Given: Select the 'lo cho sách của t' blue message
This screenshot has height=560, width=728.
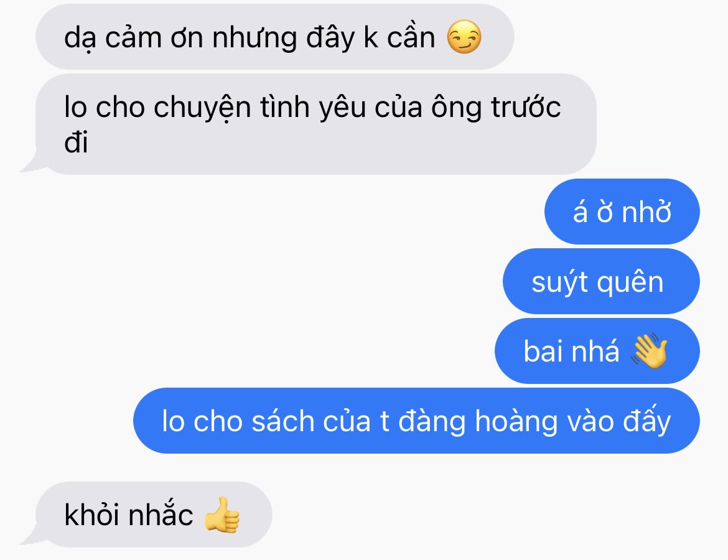Looking at the screenshot, I should pos(416,421).
